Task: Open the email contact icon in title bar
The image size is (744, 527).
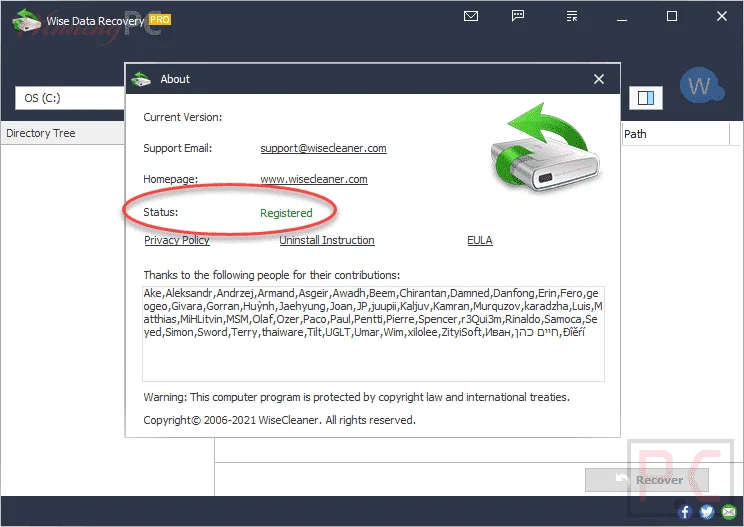Action: pos(471,16)
